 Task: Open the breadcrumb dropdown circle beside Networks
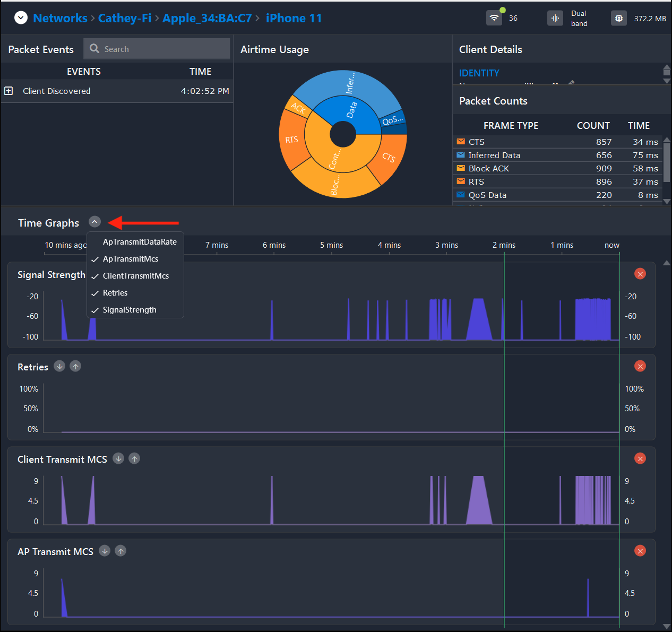pos(21,18)
